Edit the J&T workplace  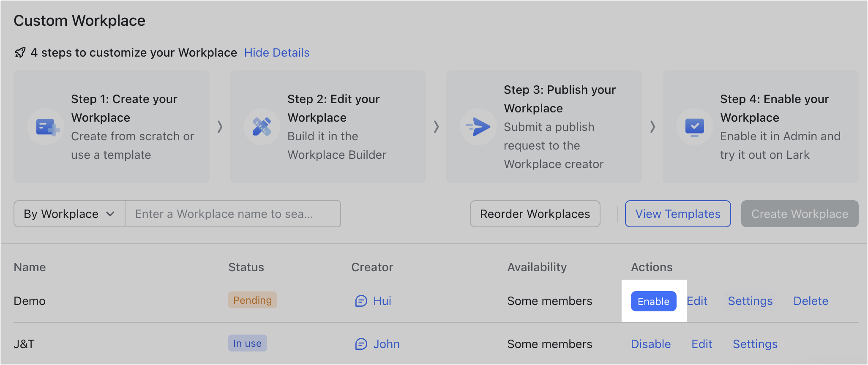point(702,344)
